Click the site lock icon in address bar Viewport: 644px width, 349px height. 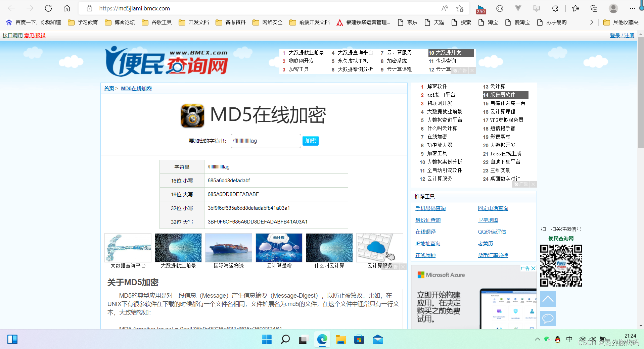click(x=89, y=8)
